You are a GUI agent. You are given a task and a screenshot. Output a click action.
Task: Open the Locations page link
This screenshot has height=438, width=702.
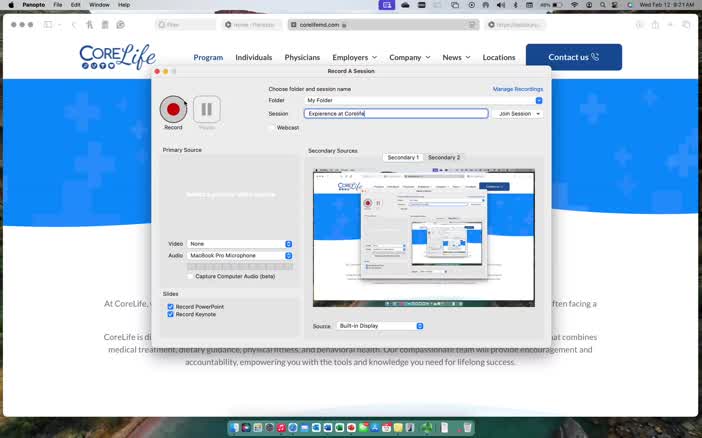click(x=499, y=57)
